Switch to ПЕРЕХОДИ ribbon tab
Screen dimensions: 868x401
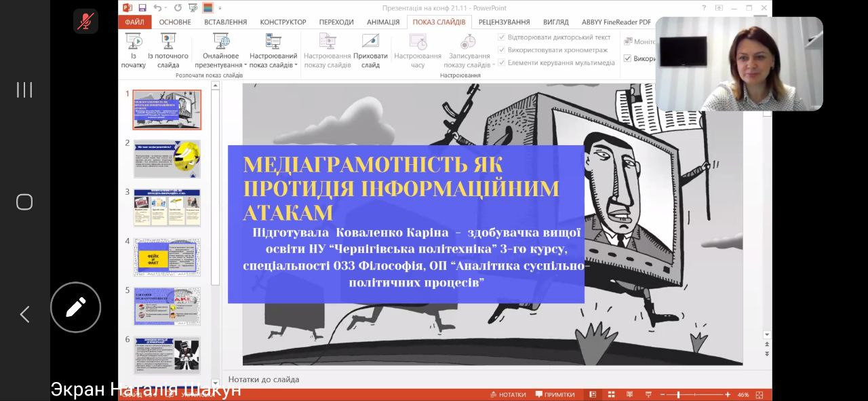[336, 22]
